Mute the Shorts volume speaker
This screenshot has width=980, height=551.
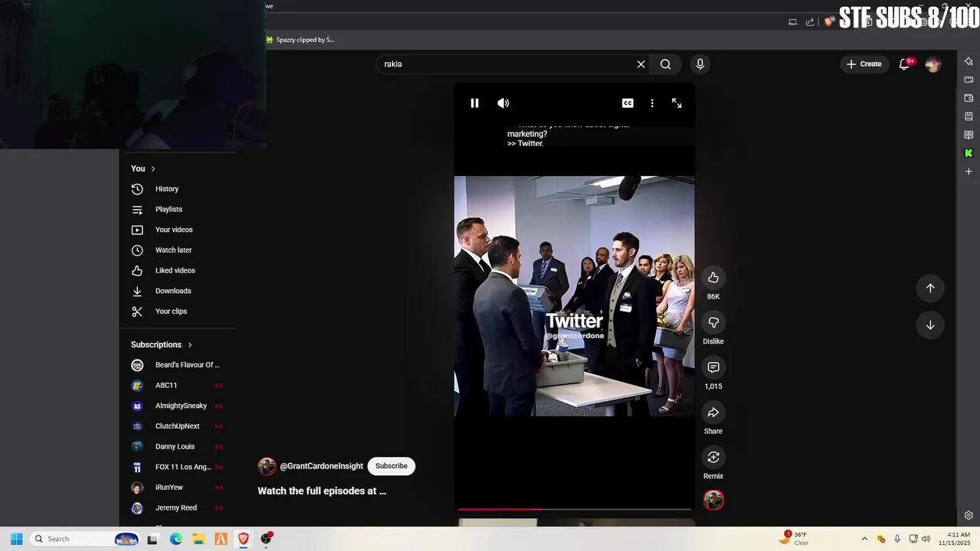[503, 103]
